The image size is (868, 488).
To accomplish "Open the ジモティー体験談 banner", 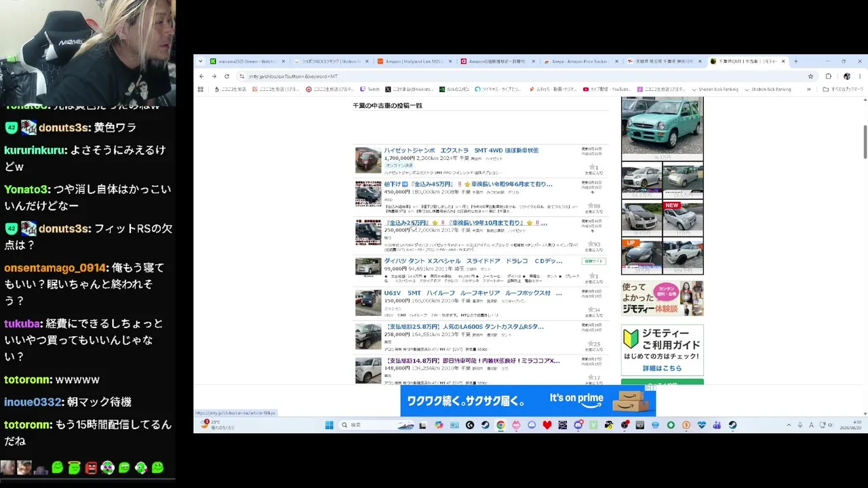I will 662,299.
